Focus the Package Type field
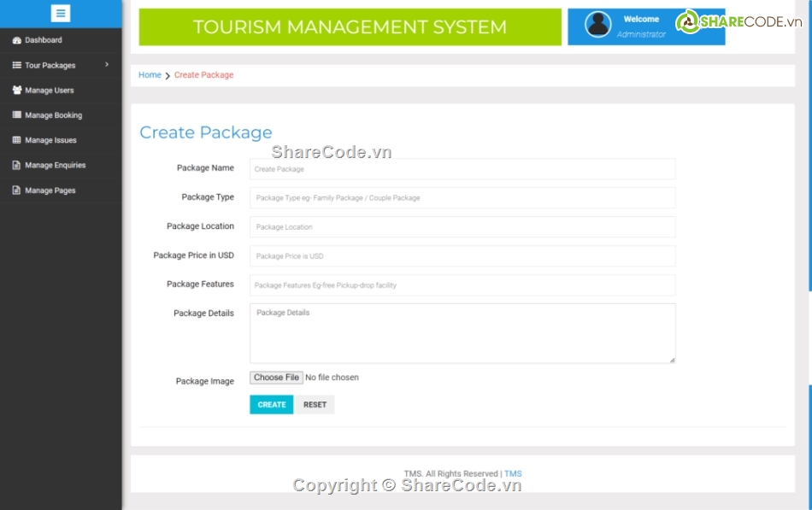 (x=462, y=198)
